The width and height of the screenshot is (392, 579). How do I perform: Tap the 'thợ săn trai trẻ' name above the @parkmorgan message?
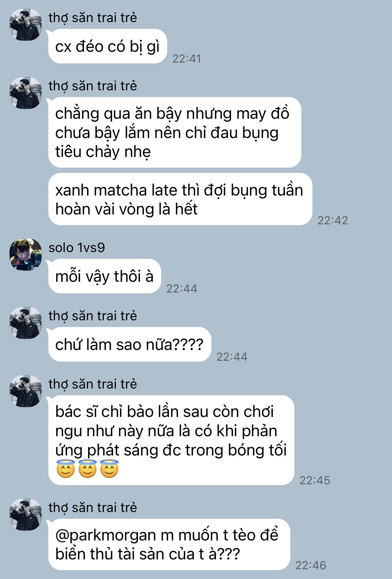coord(93,508)
